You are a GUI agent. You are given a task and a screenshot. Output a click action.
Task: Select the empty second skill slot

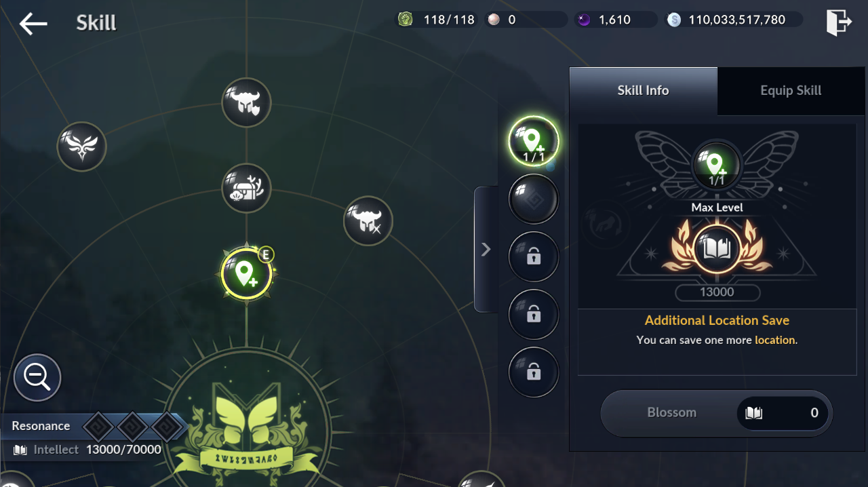[534, 199]
